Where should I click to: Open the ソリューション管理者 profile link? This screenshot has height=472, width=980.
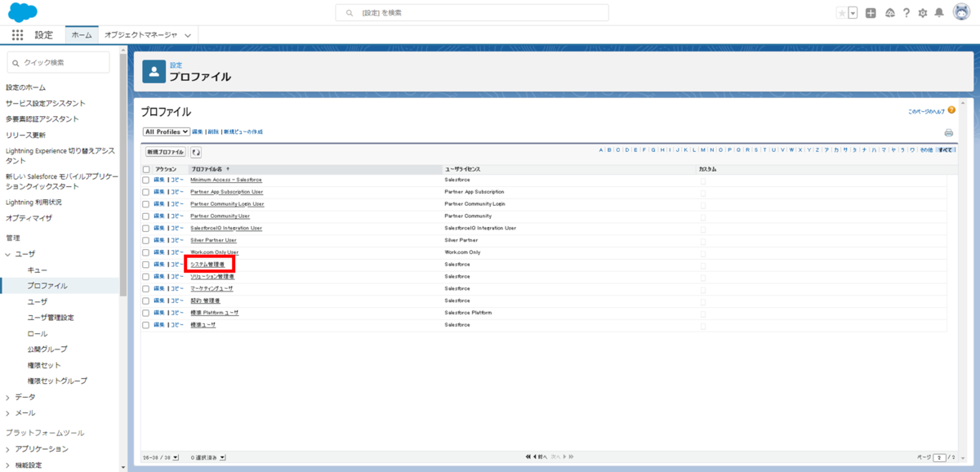(x=212, y=277)
